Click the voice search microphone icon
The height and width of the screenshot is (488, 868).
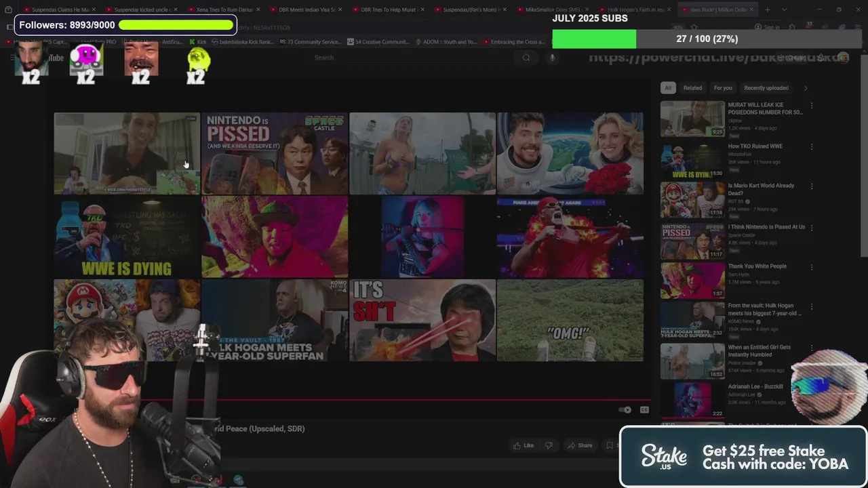[x=552, y=58]
